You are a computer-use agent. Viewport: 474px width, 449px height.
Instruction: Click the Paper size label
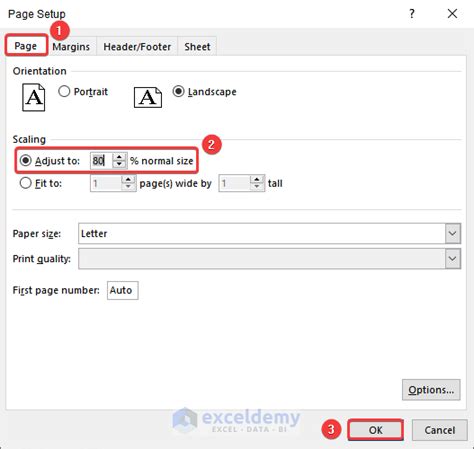click(37, 234)
